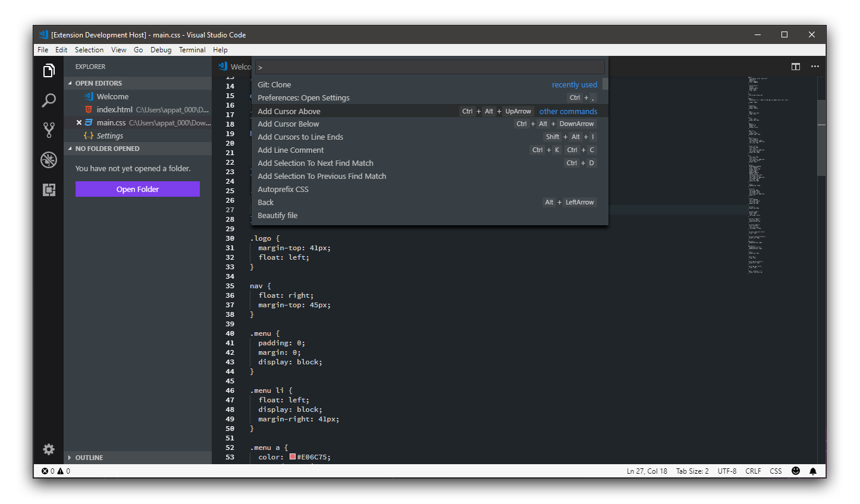Open the Terminal menu
Image resolution: width=860 pixels, height=504 pixels.
point(192,50)
